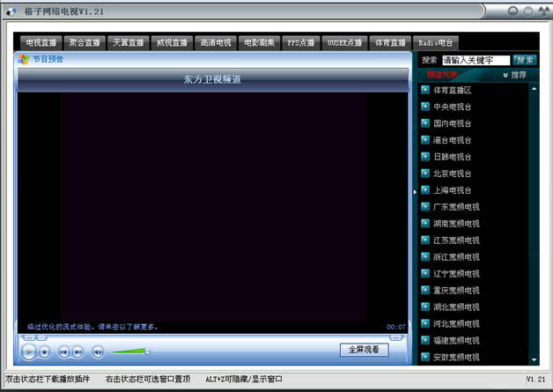The width and height of the screenshot is (553, 392).
Task: Select the UUSEE点播 tab
Action: (x=344, y=43)
